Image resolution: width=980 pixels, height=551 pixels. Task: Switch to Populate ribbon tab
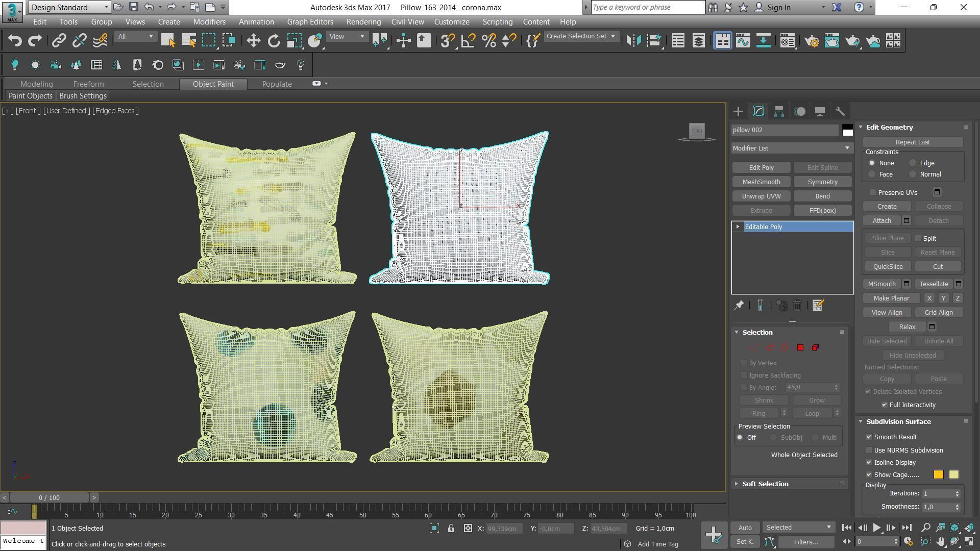click(x=277, y=84)
